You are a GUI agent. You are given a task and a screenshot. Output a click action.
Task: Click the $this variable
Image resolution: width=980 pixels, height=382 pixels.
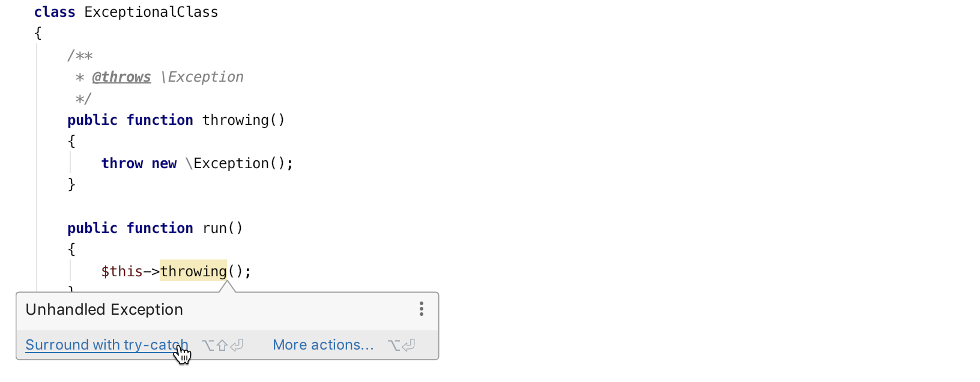point(121,271)
